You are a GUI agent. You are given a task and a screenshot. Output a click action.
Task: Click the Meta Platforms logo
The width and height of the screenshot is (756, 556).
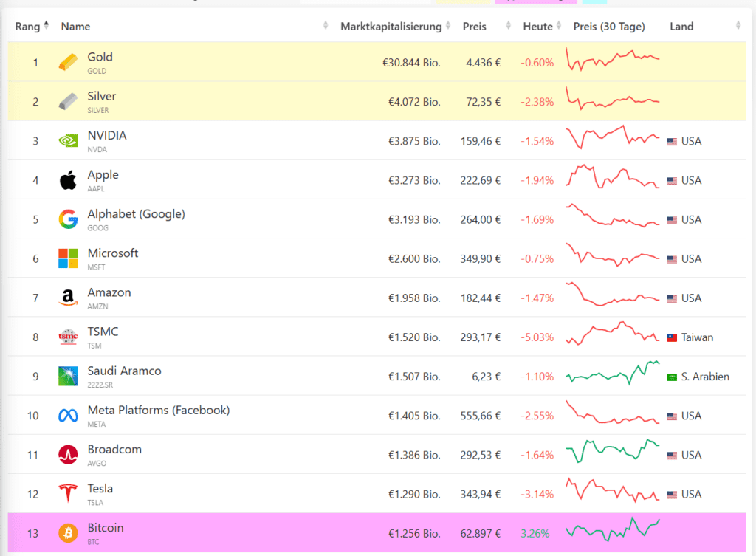point(68,416)
